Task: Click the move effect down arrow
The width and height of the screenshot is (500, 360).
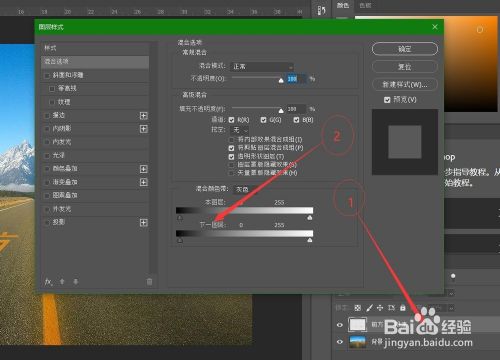Action: point(76,282)
